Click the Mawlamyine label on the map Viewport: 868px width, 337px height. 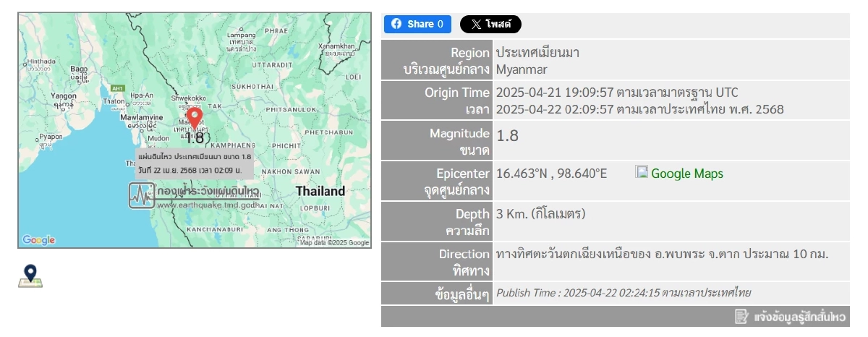(141, 117)
